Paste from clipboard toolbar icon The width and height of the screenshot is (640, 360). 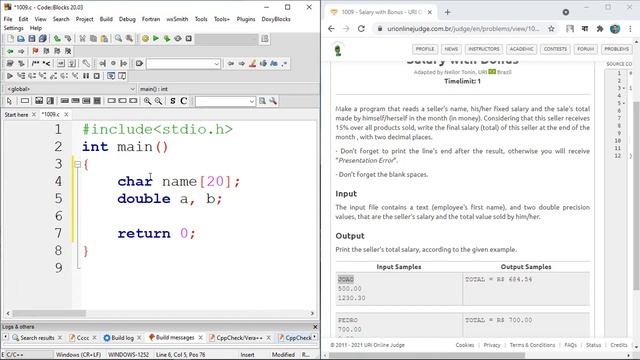click(104, 38)
